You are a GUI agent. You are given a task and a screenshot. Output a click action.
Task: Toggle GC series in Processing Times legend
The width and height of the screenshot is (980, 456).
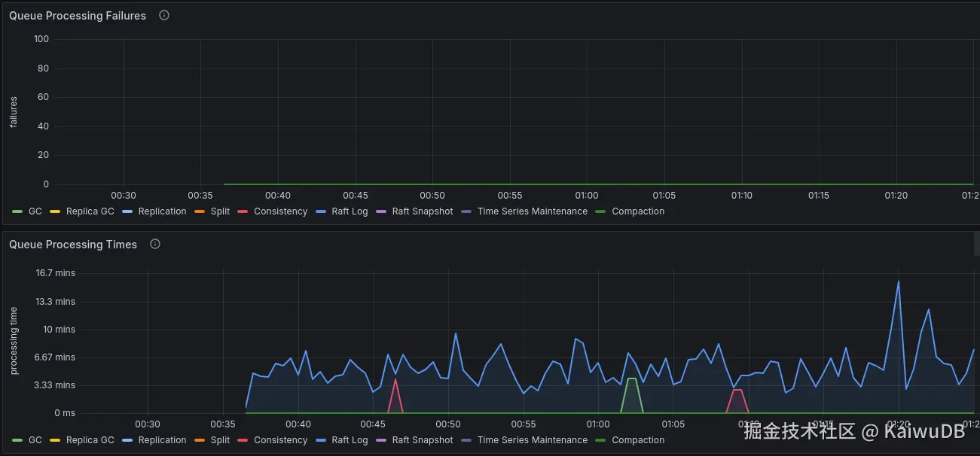click(27, 440)
